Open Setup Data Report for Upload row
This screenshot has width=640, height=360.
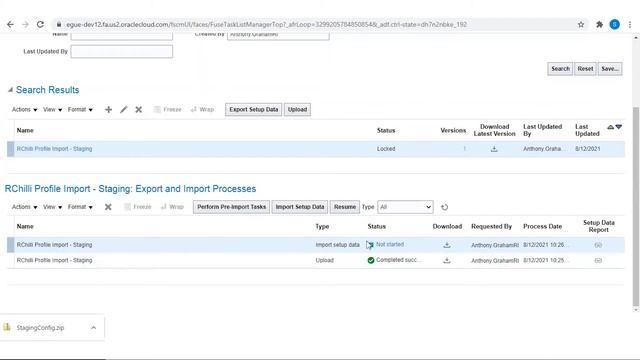tap(598, 260)
